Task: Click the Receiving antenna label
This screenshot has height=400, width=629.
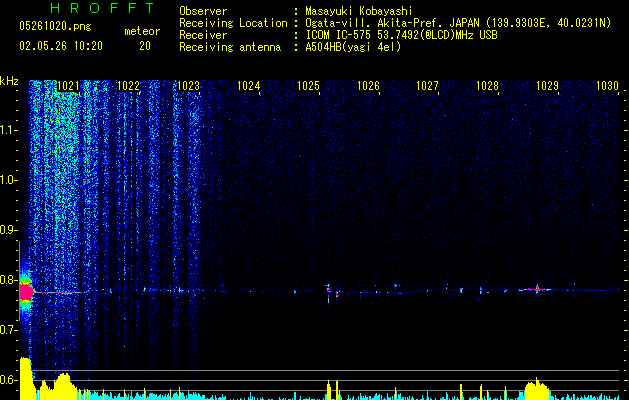Action: click(x=230, y=47)
